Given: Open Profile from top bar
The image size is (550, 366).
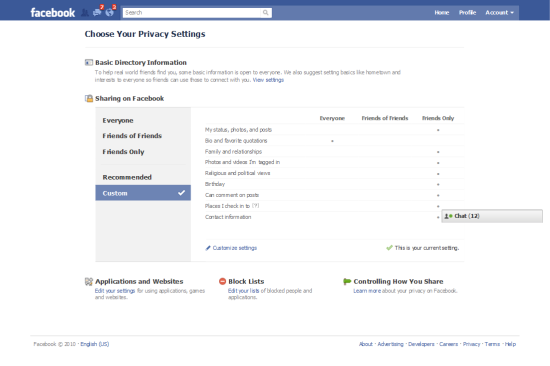Looking at the screenshot, I should (x=467, y=13).
